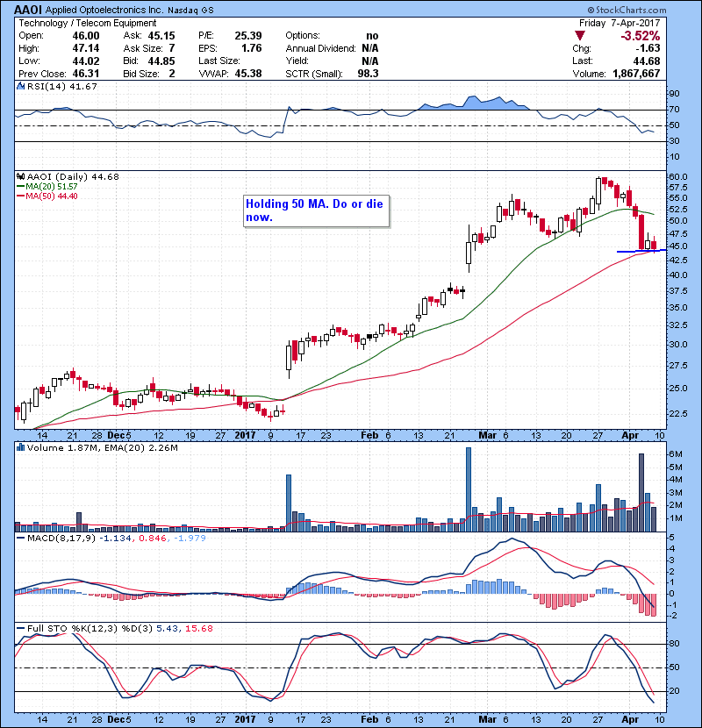Click the Volume 1.87M, EMA(20) 2.26M label
Screen dimensions: 702x728
(102, 448)
